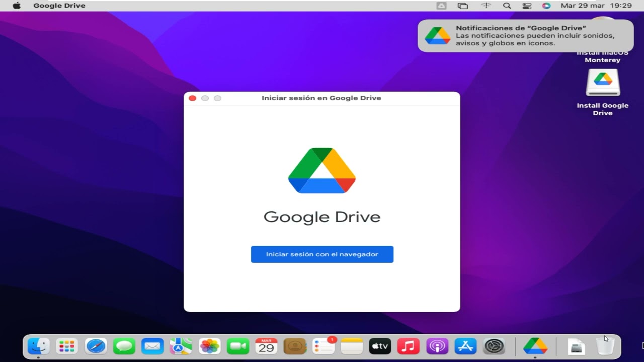The image size is (644, 362).
Task: Open Photos from the Dock
Action: [209, 346]
